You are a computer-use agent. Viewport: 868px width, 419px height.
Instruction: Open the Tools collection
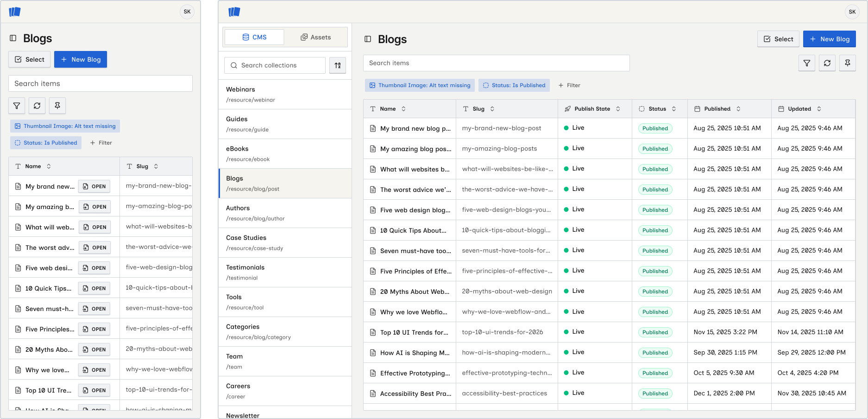tap(285, 302)
